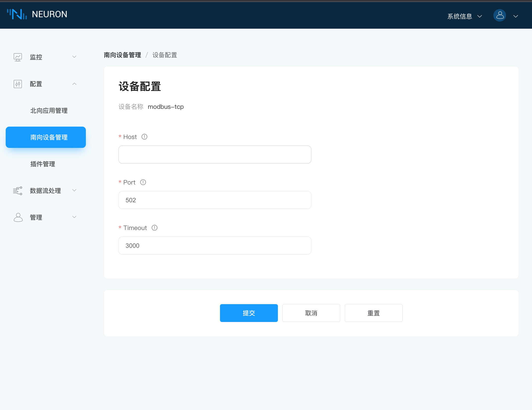
Task: Expand the 数据流处理 section
Action: click(x=74, y=190)
